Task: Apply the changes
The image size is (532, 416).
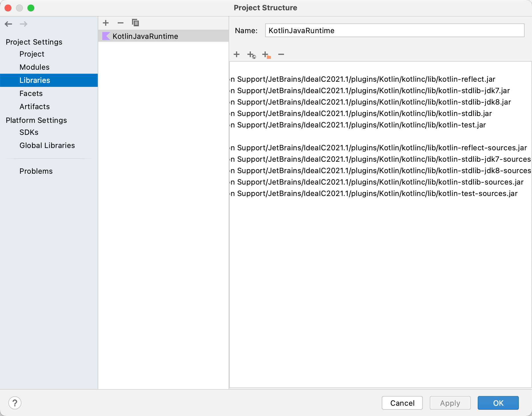Action: (450, 403)
